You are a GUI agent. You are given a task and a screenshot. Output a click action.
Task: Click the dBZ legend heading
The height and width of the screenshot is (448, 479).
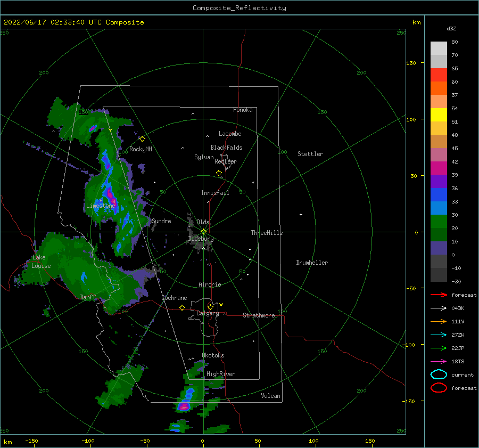click(x=451, y=28)
